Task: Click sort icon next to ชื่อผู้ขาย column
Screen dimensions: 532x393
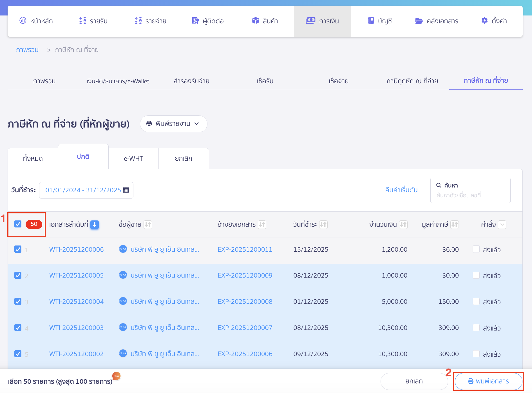Action: tap(148, 225)
